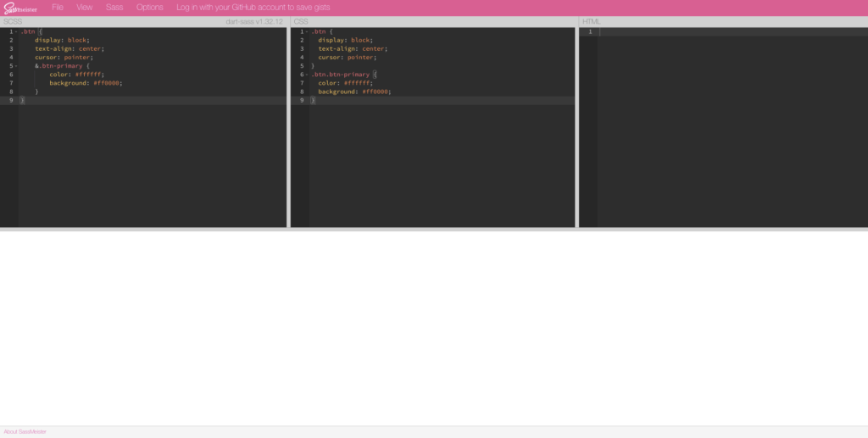The width and height of the screenshot is (868, 438).
Task: Click the #ff0000 background value in SCSS
Action: (x=108, y=83)
